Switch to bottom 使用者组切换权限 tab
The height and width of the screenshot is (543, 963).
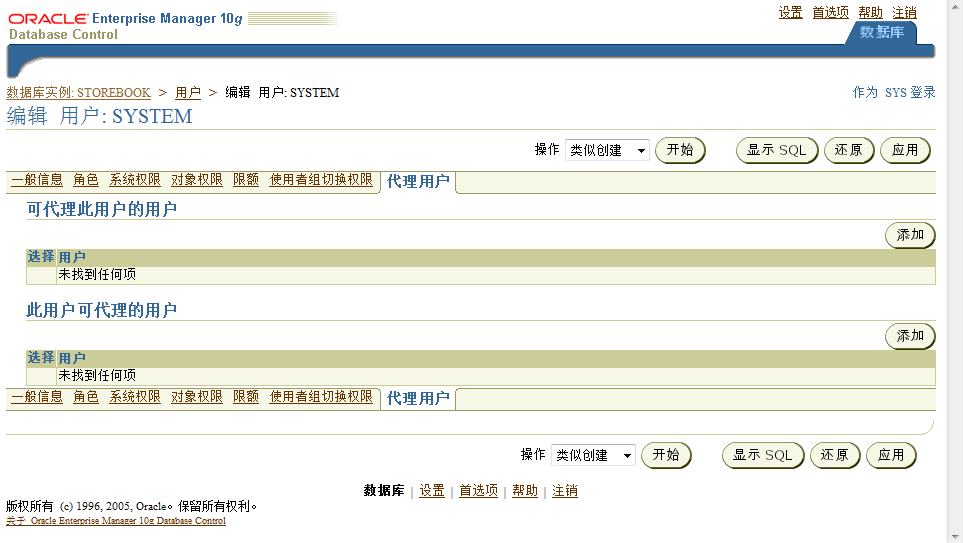pyautogui.click(x=321, y=396)
